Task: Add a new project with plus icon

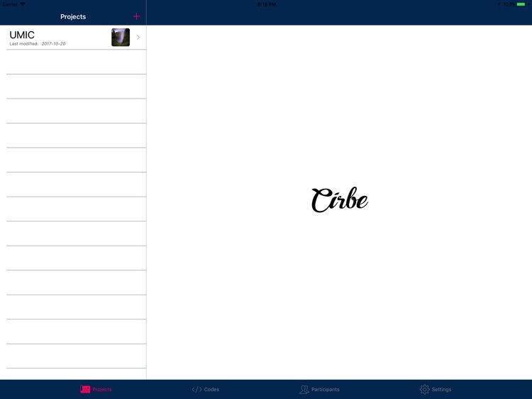Action: point(136,16)
